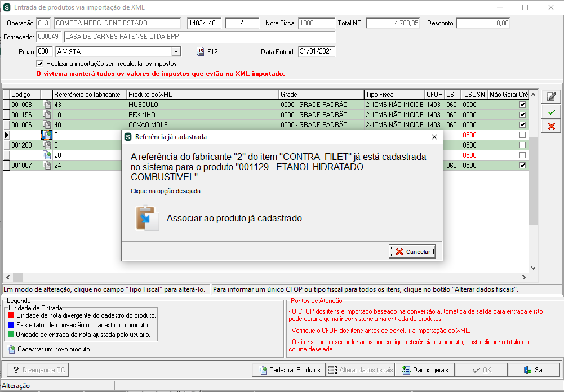Toggle Não Gerar Crédito checkbox for reference 2 row
This screenshot has width=564, height=392.
523,135
